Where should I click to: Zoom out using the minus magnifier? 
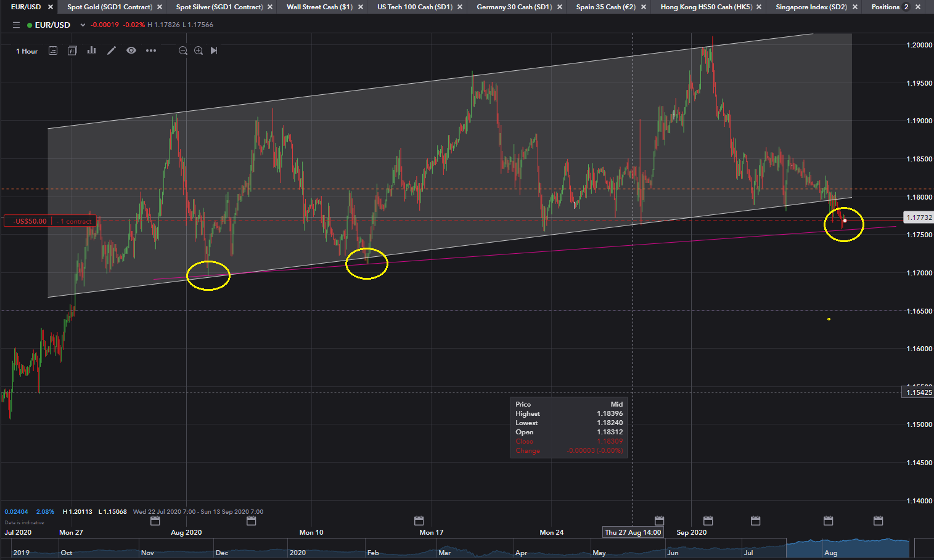[x=183, y=51]
